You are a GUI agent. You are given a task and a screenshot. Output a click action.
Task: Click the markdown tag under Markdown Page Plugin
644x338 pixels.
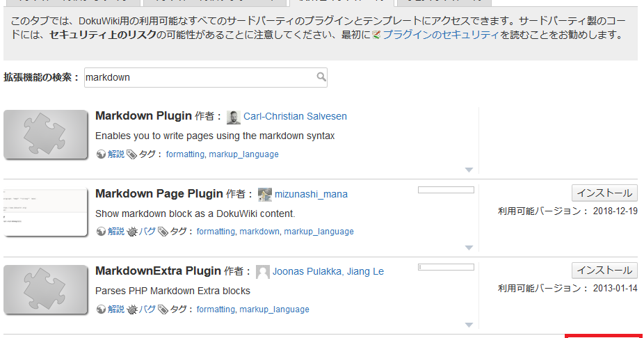259,232
